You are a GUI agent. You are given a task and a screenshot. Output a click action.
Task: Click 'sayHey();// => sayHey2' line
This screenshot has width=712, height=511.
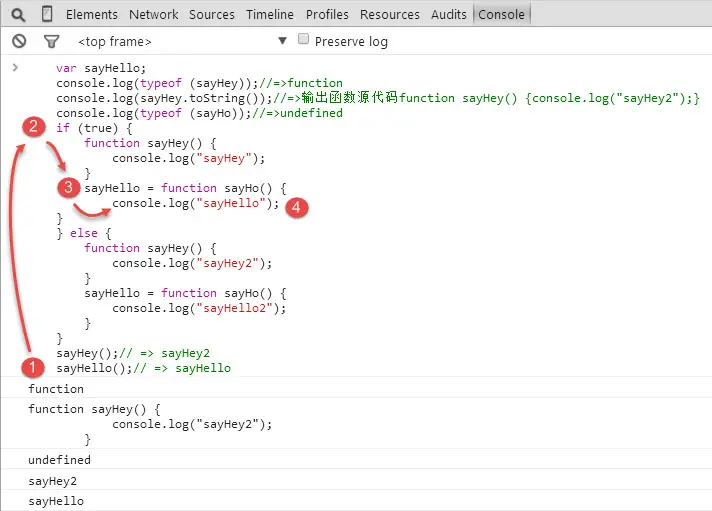133,353
